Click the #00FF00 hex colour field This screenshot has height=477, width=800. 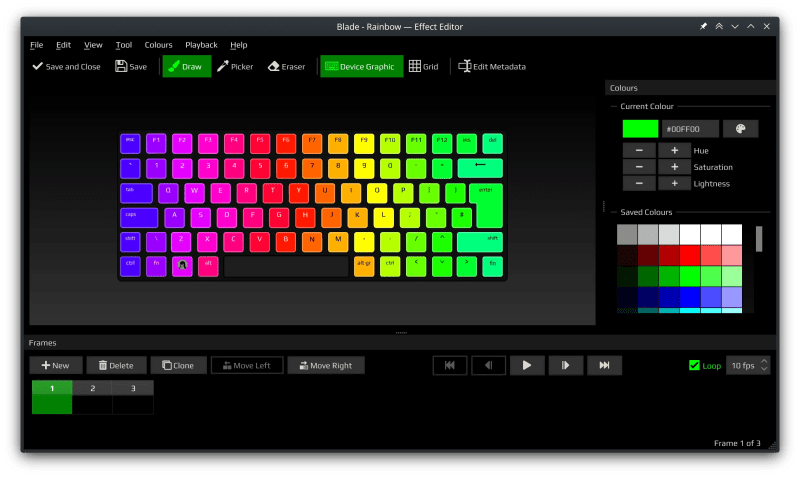690,129
